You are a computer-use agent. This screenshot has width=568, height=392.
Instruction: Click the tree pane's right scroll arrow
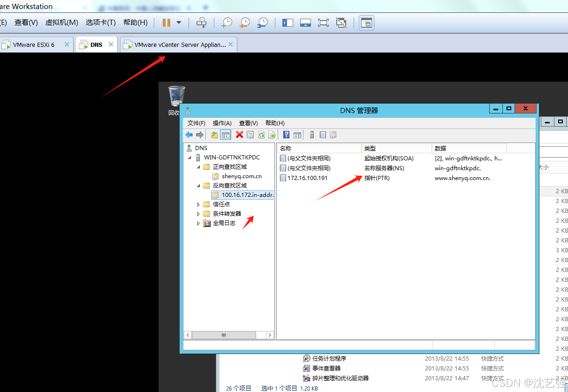(x=270, y=335)
